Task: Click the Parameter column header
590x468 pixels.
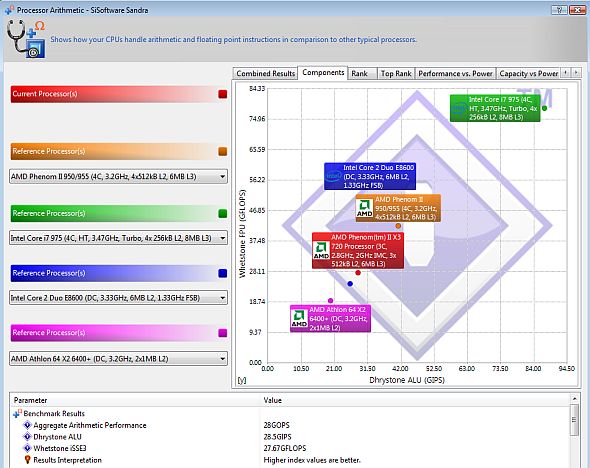Action: (135, 400)
